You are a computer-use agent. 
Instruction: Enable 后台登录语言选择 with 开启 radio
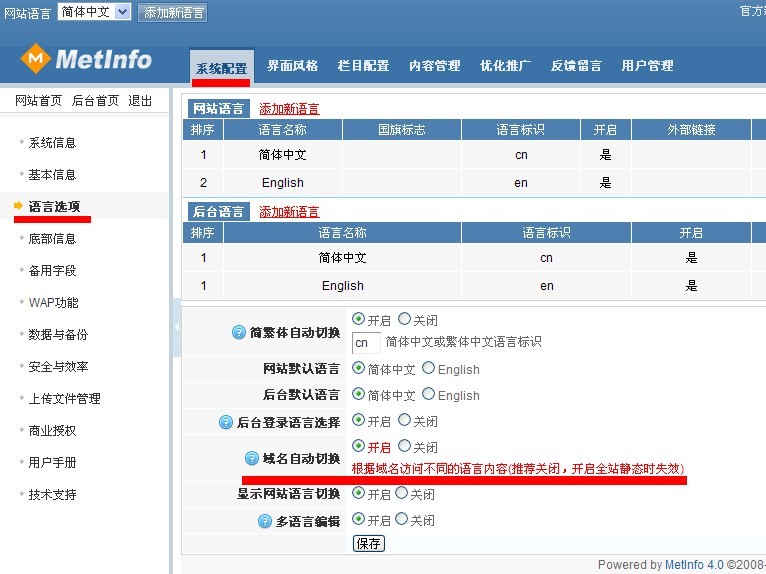pyautogui.click(x=358, y=420)
